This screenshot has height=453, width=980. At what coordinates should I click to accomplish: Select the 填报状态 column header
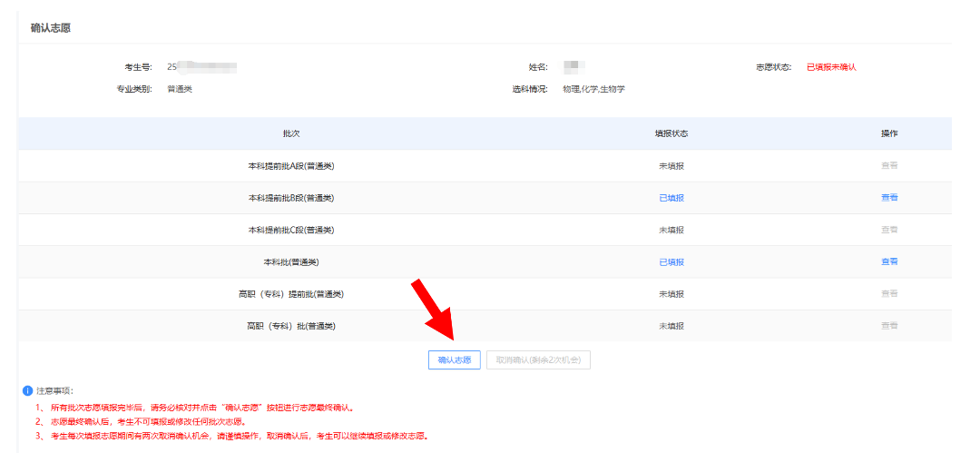coord(671,133)
